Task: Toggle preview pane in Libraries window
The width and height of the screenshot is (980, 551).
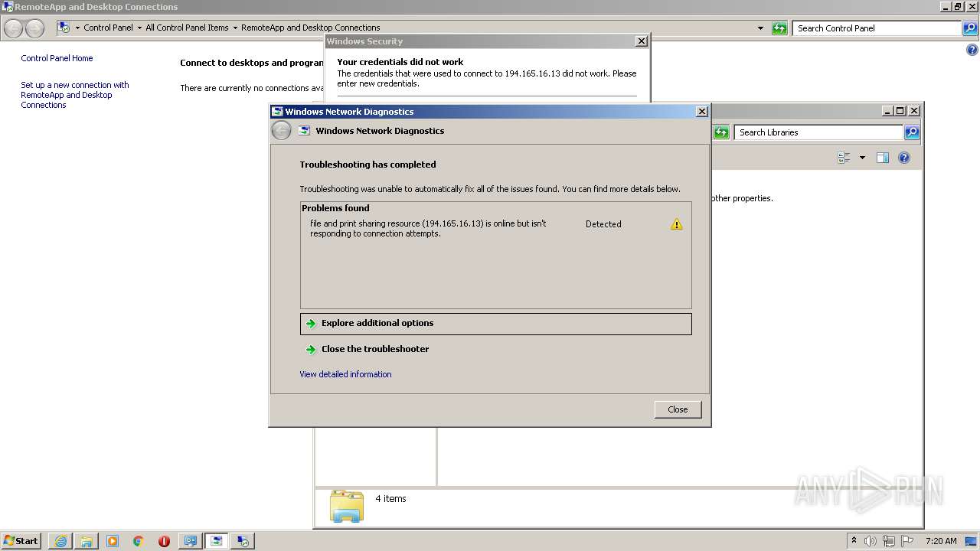Action: coord(882,158)
